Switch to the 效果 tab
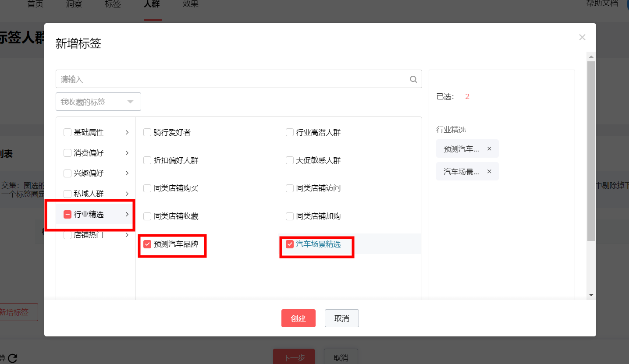629x364 pixels. point(190,4)
